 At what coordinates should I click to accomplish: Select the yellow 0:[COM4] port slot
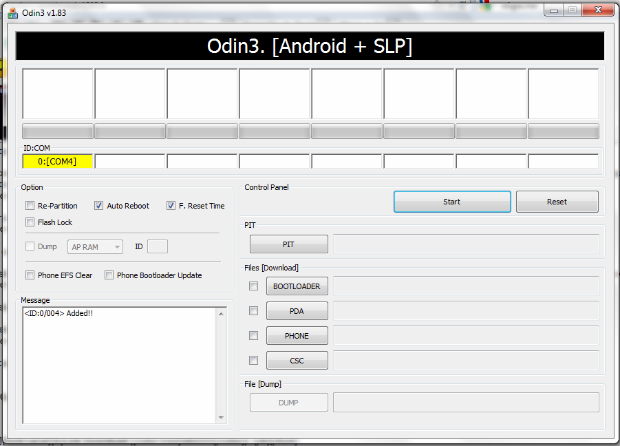click(57, 161)
